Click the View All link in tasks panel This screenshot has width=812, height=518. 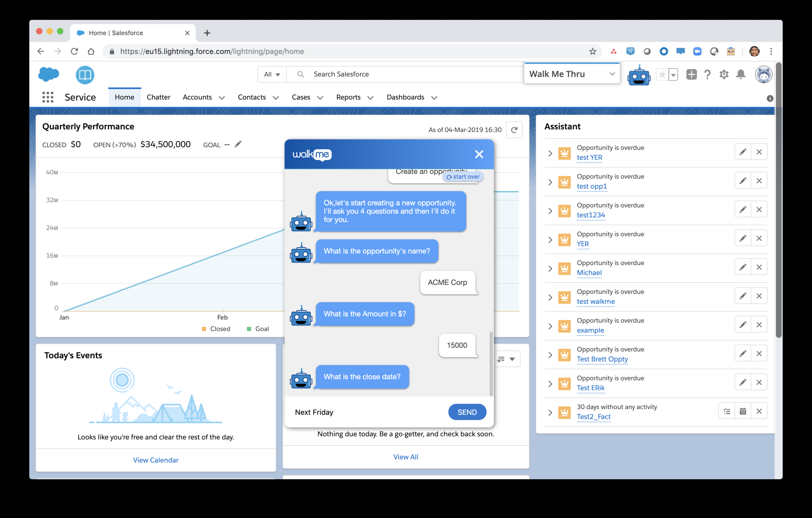pyautogui.click(x=405, y=457)
